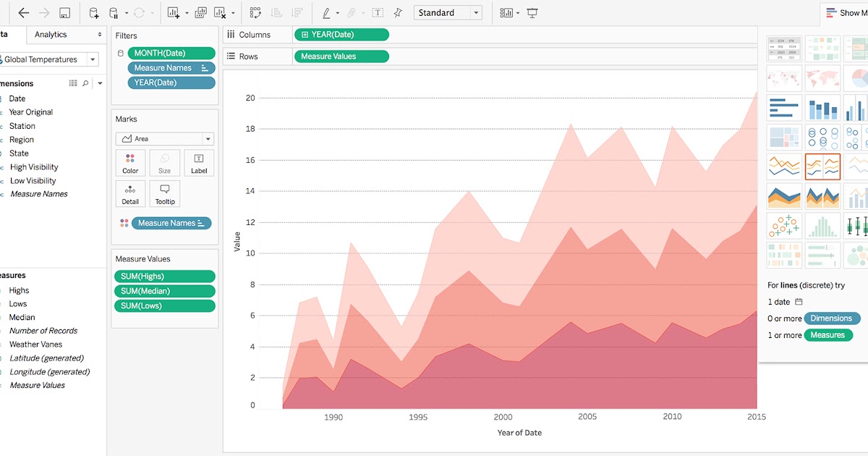Click the SUM(Median) pill in Measure Values
The height and width of the screenshot is (456, 868).
(164, 290)
